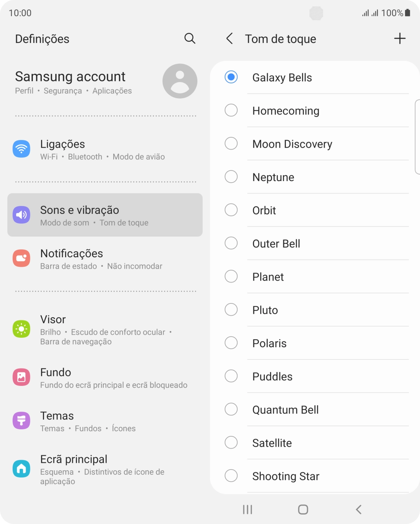The height and width of the screenshot is (524, 420).
Task: Select the Neptune ringtone radio button
Action: point(231,176)
